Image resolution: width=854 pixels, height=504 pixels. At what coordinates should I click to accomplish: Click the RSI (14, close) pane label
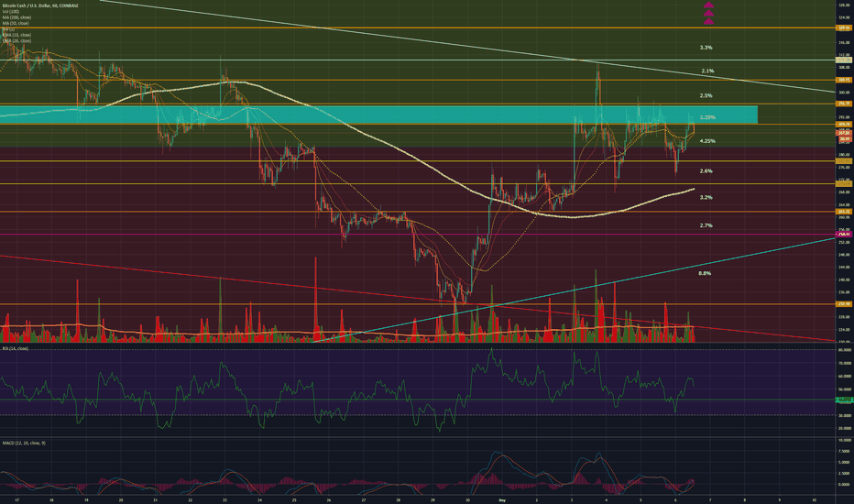pyautogui.click(x=16, y=348)
